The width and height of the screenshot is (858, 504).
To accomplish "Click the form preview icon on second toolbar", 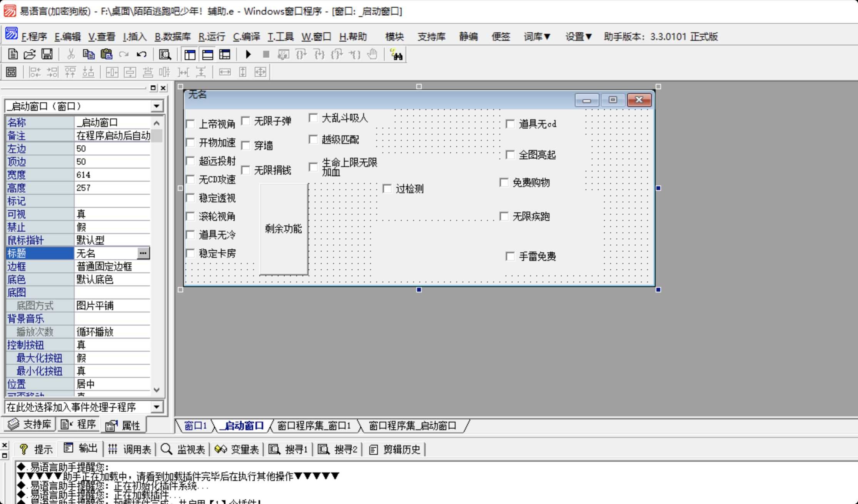I will pyautogui.click(x=11, y=72).
